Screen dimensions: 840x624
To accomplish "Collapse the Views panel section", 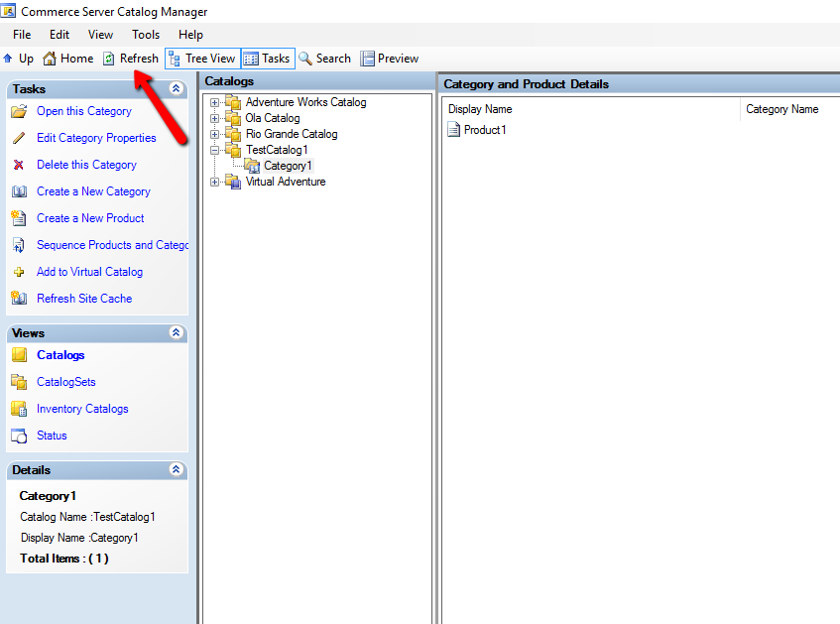I will [x=176, y=332].
